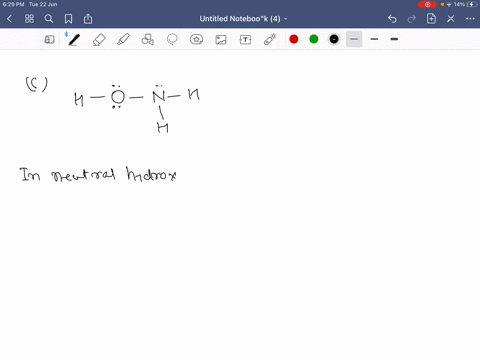Open the Untitled Notebook title dropdown
480x360 pixels.
point(243,19)
